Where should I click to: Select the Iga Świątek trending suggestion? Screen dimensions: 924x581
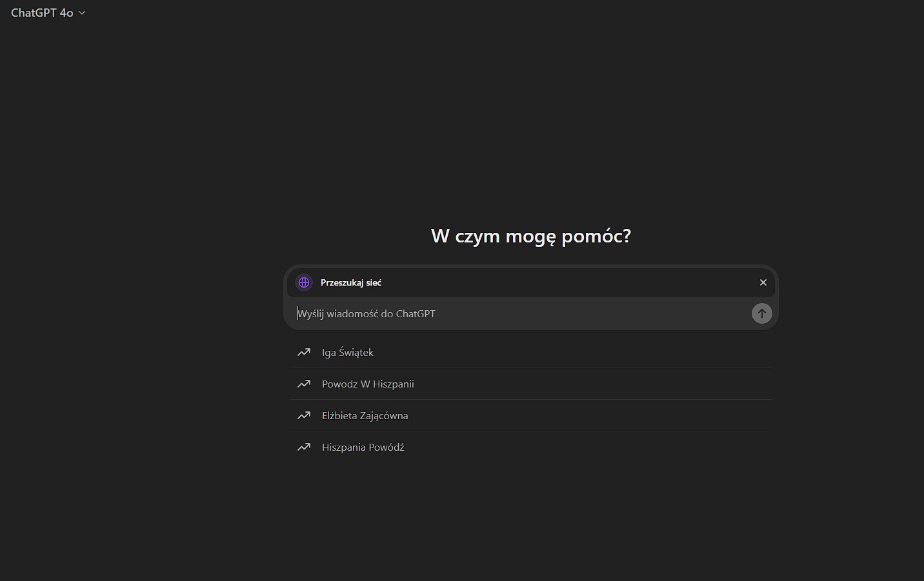[530, 352]
